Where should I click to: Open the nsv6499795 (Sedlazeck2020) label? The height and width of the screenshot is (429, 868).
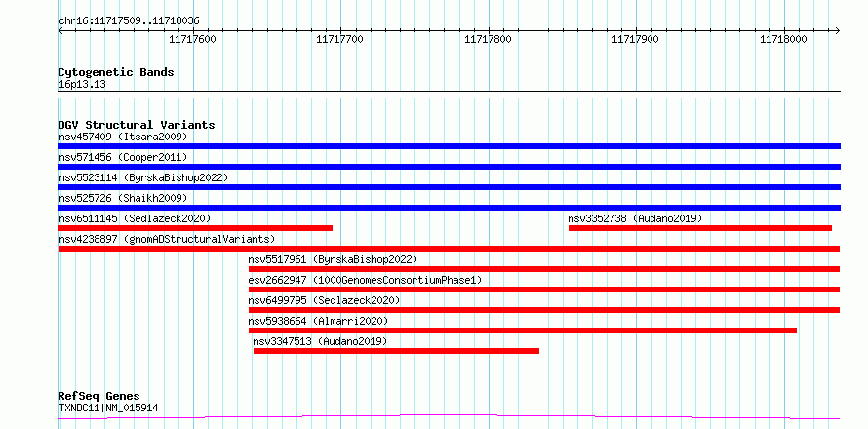(325, 300)
